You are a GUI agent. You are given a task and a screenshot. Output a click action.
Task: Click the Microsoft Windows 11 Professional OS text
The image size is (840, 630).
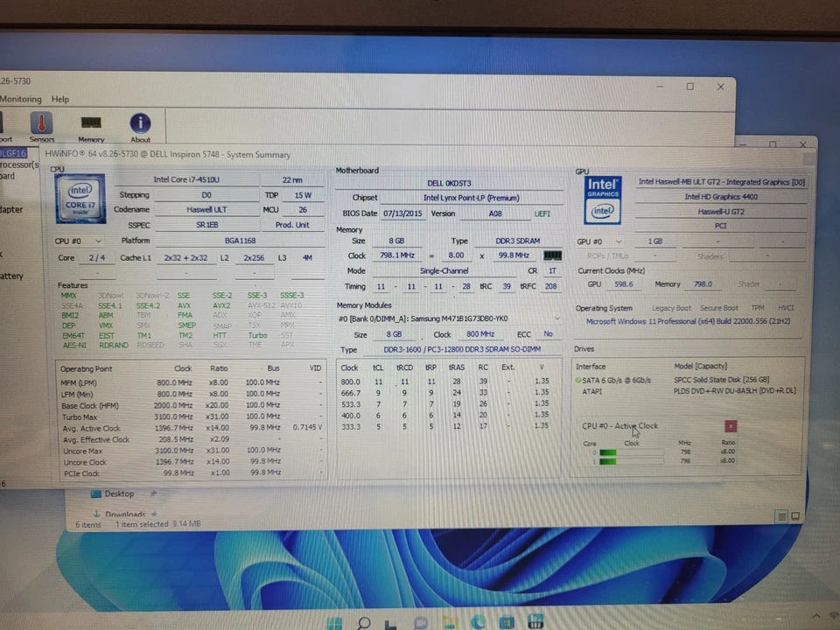coord(688,321)
